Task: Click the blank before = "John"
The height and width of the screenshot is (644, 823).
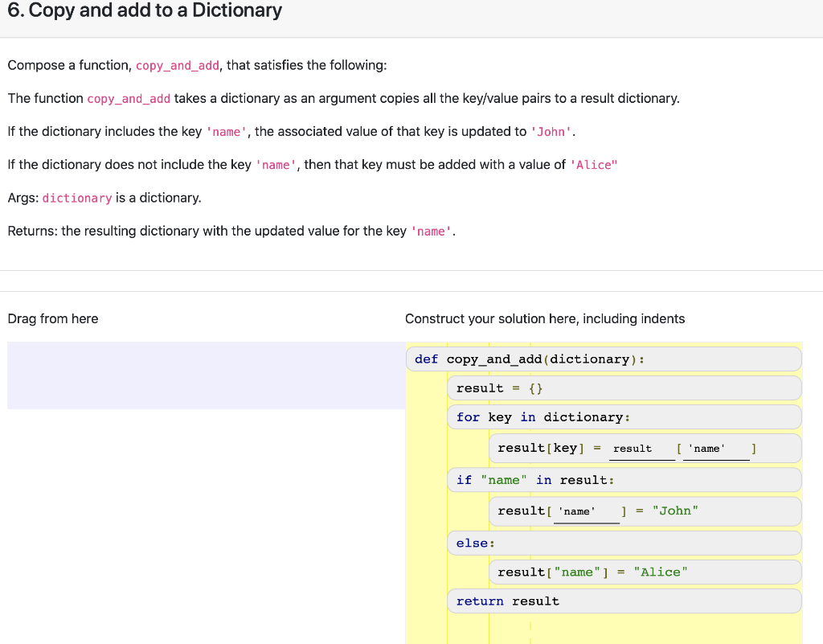Action: tap(587, 511)
